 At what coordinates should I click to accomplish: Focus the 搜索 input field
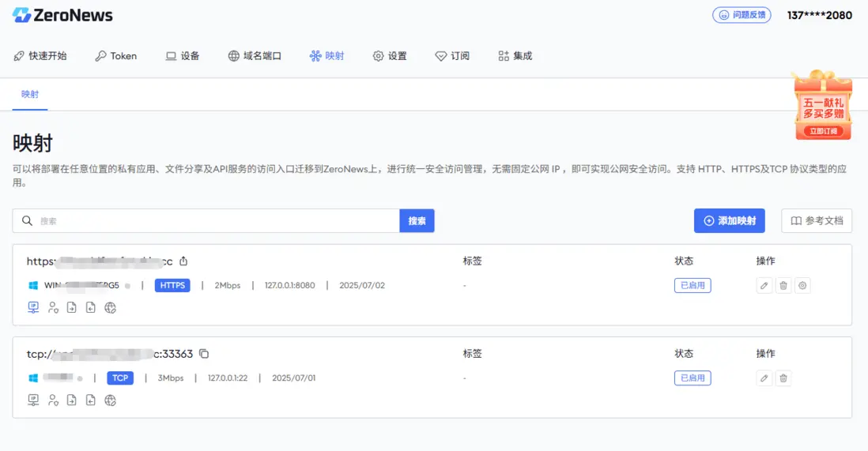[206, 221]
